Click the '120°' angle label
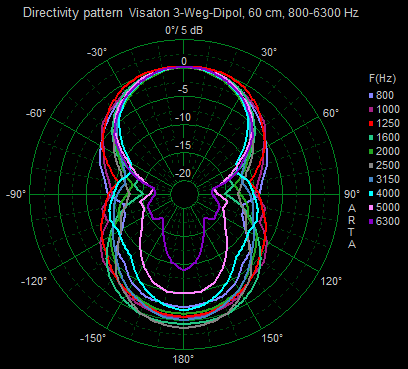The width and height of the screenshot is (408, 369). 331,281
